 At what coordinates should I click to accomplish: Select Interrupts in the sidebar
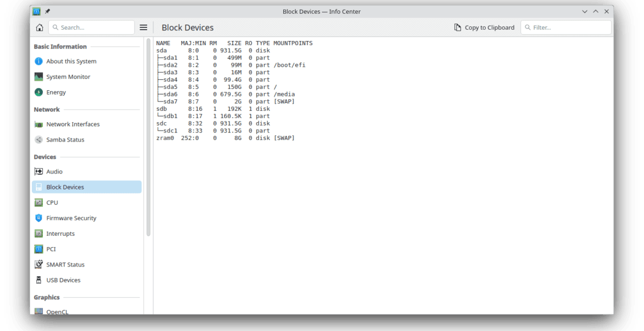60,233
